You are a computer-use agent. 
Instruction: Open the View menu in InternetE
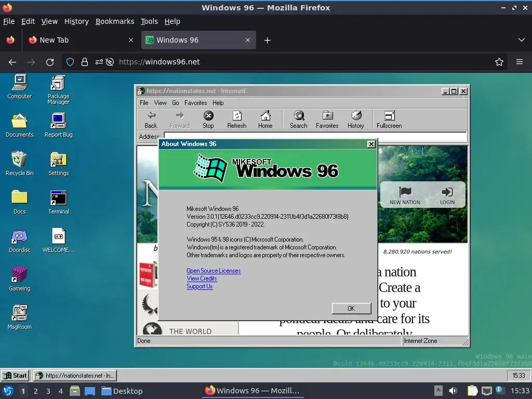pos(160,103)
